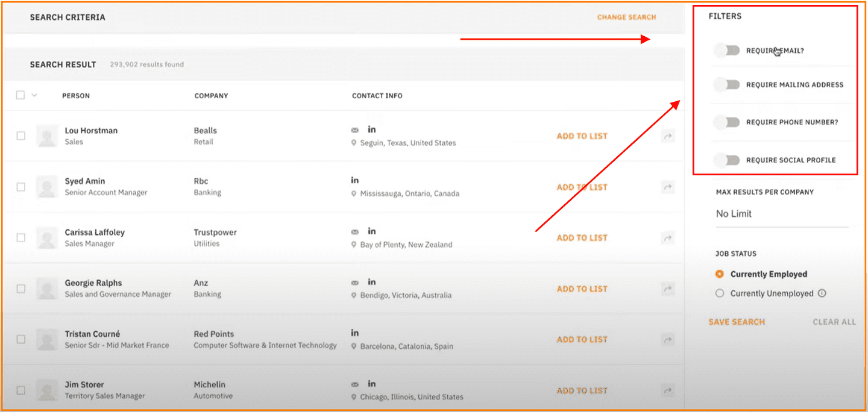Screen dimensions: 868x412
Task: Open Lou Horstman's LinkedIn profile icon
Action: (x=371, y=129)
